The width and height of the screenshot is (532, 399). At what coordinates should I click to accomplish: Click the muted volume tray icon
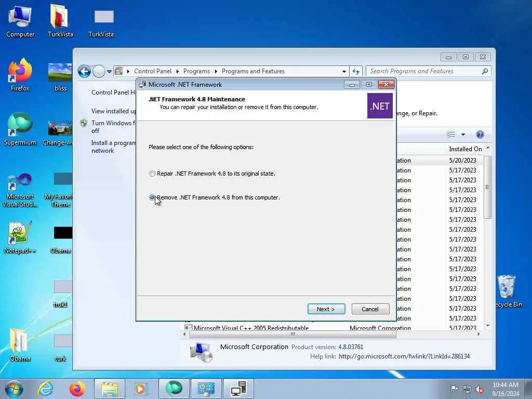pyautogui.click(x=480, y=389)
